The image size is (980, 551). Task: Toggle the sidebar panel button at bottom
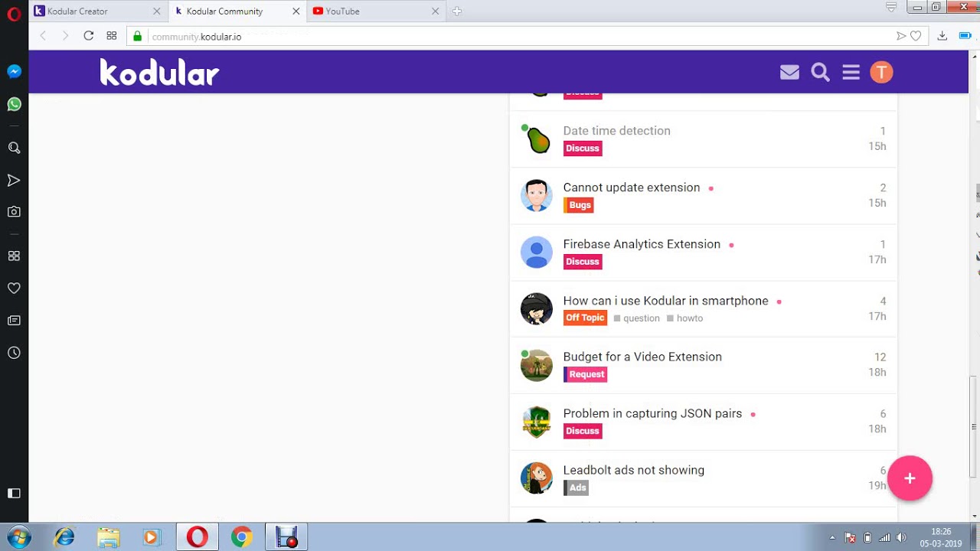pos(14,494)
